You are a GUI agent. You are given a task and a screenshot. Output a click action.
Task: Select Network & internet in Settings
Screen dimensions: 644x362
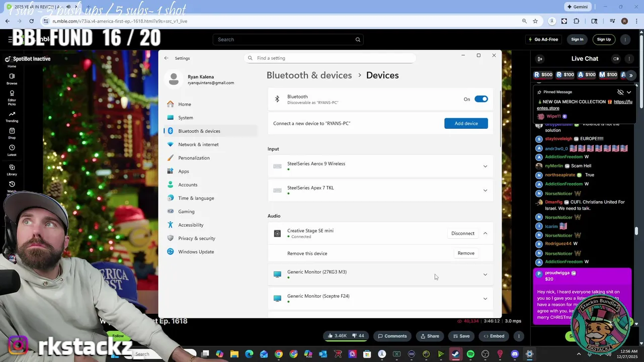(x=210, y=144)
